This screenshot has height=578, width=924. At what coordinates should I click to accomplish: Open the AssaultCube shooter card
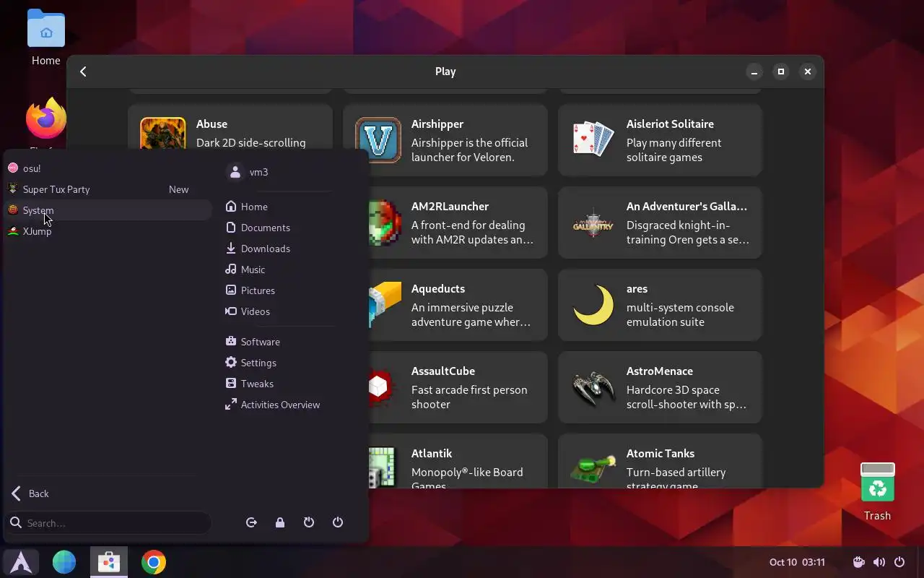pyautogui.click(x=458, y=387)
